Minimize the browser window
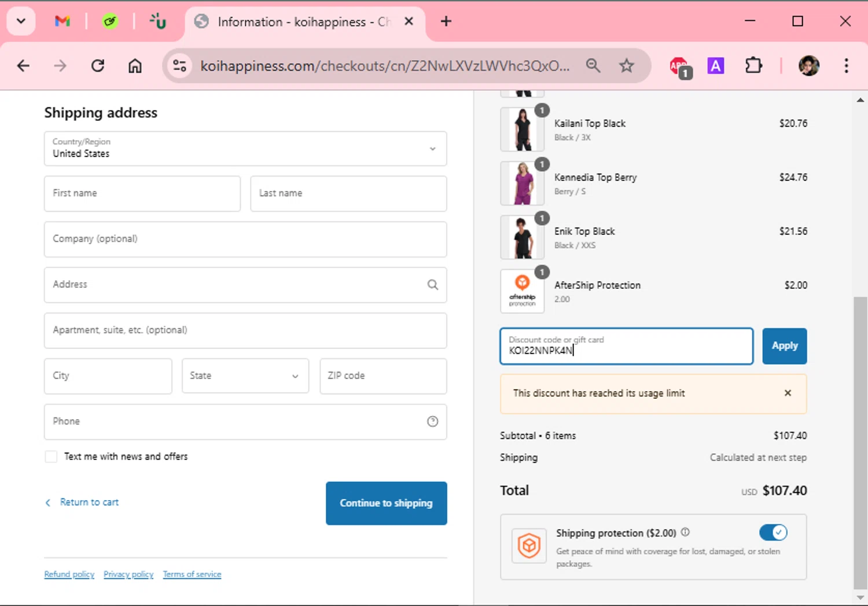Image resolution: width=868 pixels, height=606 pixels. 750,21
